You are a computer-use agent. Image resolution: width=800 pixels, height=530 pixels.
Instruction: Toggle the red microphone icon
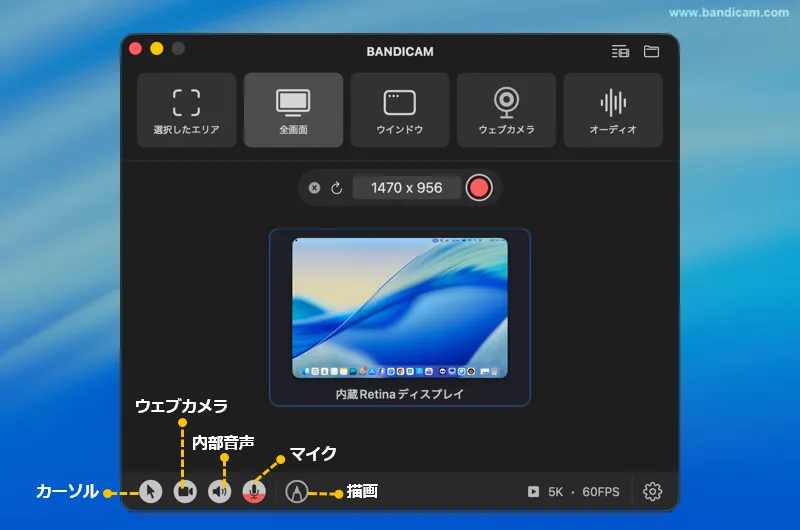254,492
